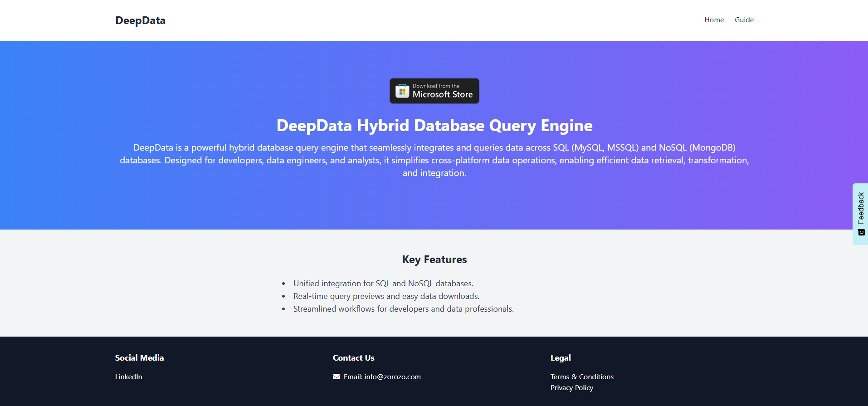Click Download from the Microsoft Store badge
This screenshot has height=406, width=868.
click(434, 91)
